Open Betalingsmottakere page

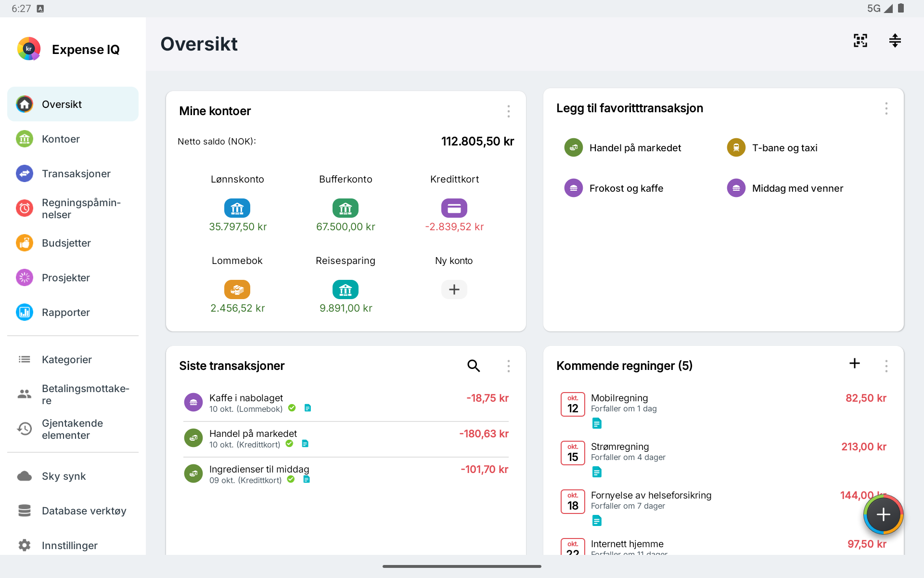[73, 394]
